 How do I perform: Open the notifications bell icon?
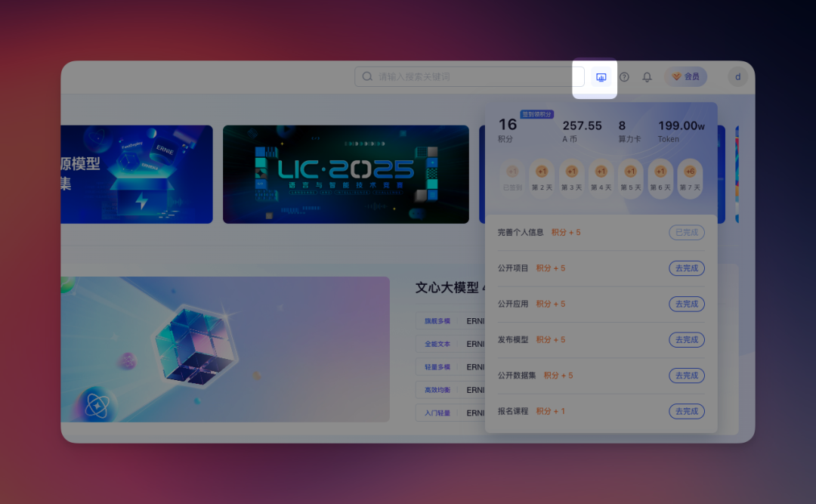point(647,77)
